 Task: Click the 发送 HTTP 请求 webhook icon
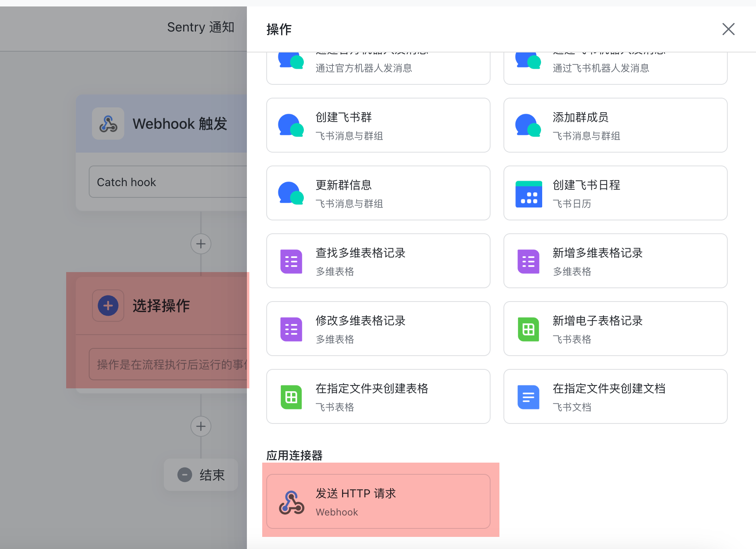pos(291,502)
